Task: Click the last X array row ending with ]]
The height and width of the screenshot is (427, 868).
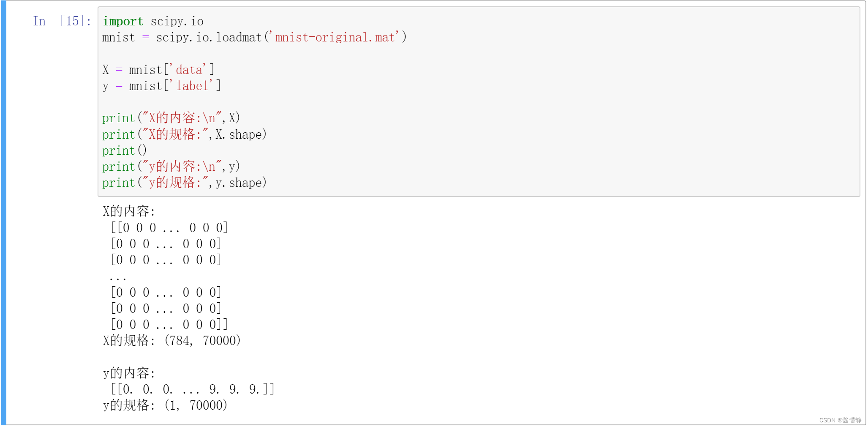Action: point(169,325)
